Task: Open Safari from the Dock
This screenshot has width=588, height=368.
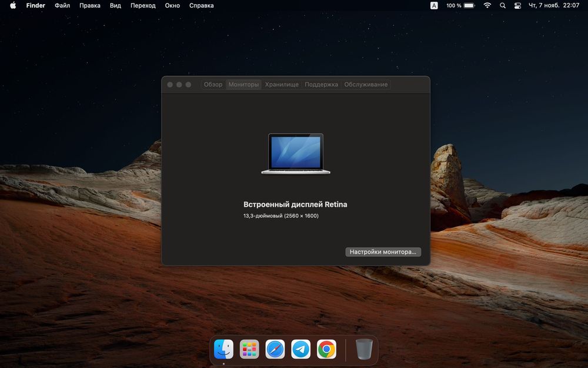Action: (275, 349)
